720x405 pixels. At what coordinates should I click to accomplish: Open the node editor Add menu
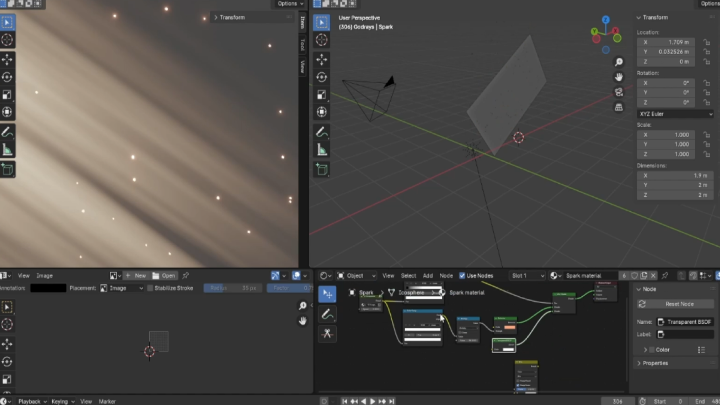tap(428, 276)
